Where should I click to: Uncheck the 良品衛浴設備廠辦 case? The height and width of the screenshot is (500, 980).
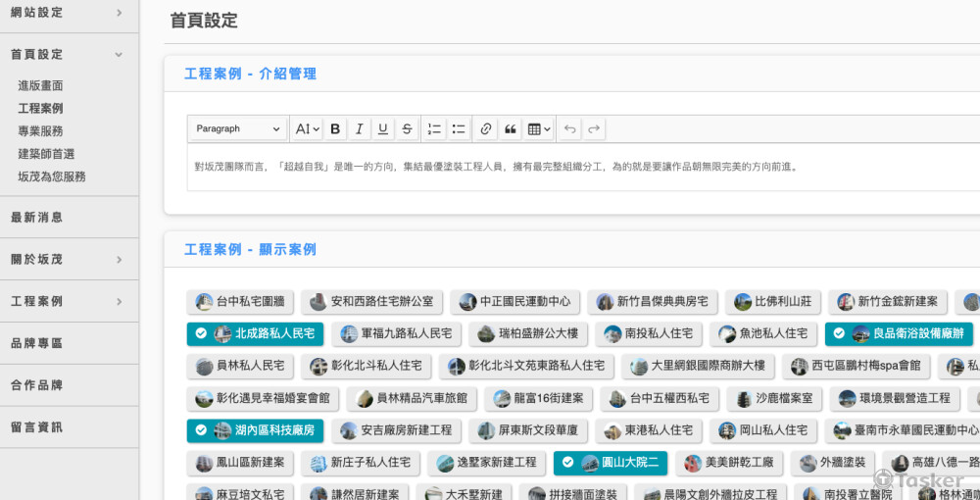coord(899,334)
